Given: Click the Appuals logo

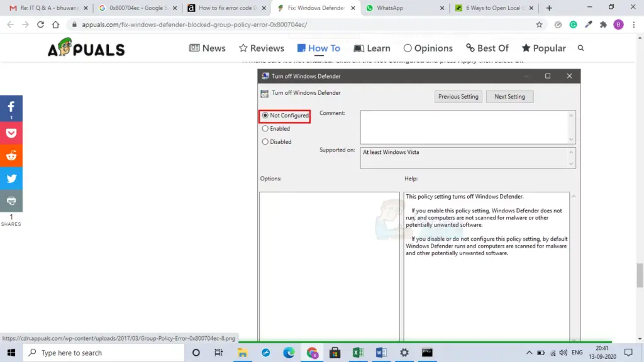Looking at the screenshot, I should coord(86,48).
